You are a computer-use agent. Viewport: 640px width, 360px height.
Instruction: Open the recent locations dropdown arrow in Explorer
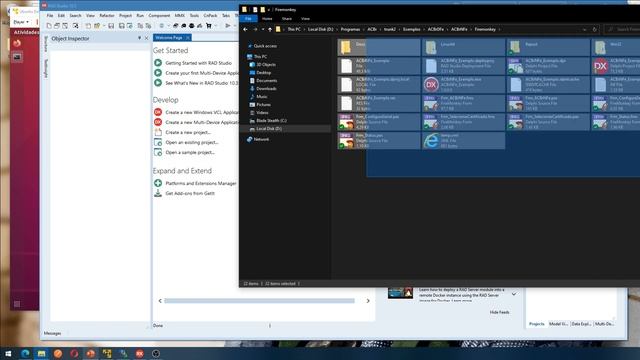pyautogui.click(x=263, y=29)
